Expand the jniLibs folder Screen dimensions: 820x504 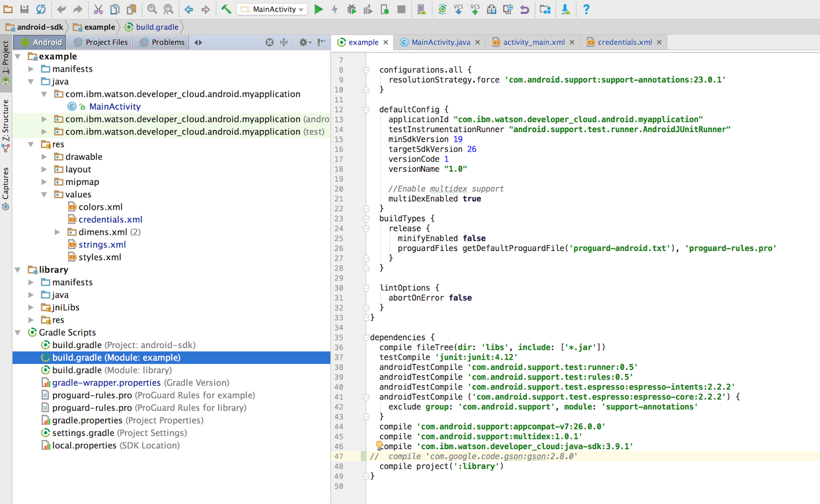tap(31, 307)
